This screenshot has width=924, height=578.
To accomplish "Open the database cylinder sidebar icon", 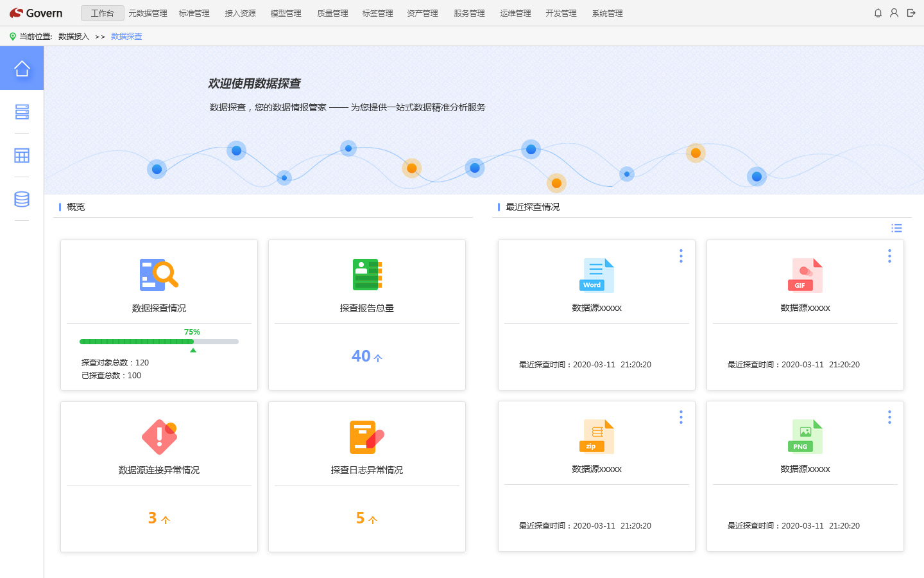I will [22, 199].
